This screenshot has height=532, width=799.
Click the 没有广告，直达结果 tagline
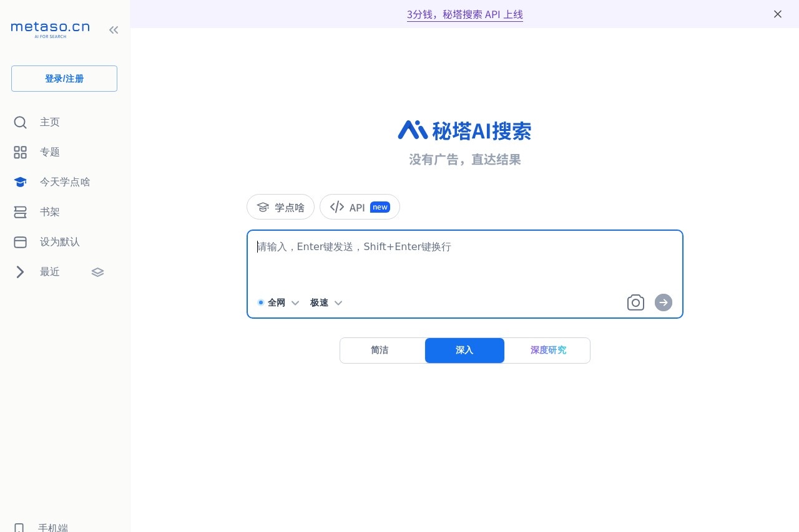(x=465, y=160)
